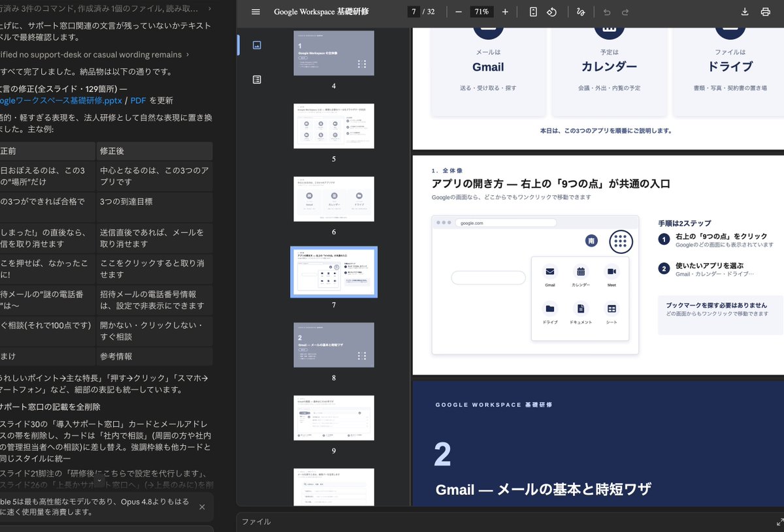The image size is (784, 532).
Task: Click the Meet camera icon in slide
Action: click(612, 272)
